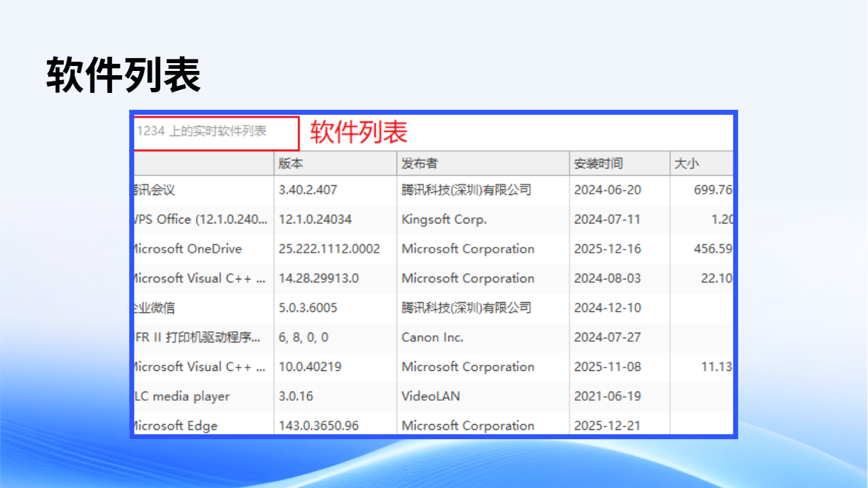Screen dimensions: 868x488
Task: Select the WPS Office (12.1.0.240... name cell
Action: pos(201,219)
